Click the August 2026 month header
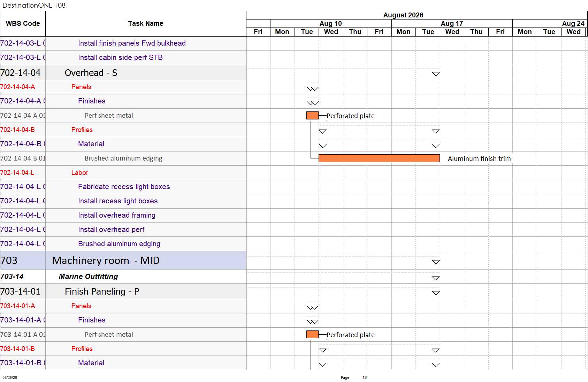Screen dimensions: 588x382 click(403, 15)
